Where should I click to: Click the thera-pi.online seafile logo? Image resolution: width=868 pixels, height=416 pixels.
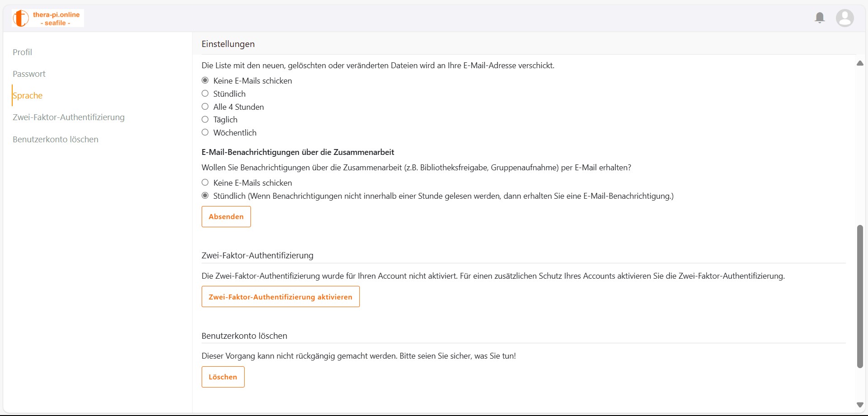(48, 18)
